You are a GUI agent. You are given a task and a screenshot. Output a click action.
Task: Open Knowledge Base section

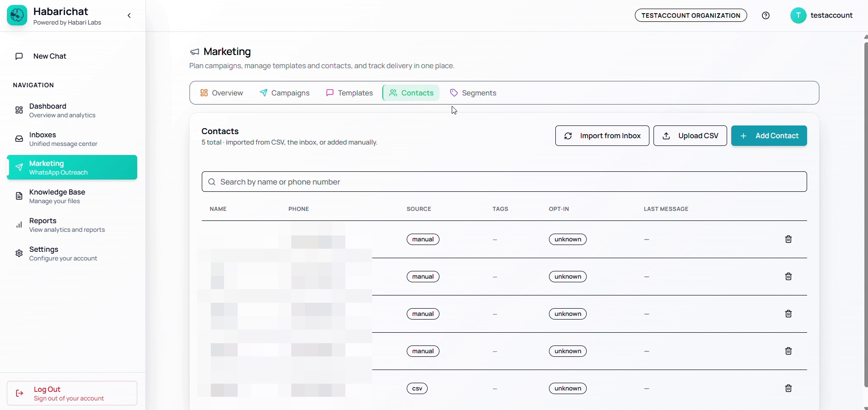coord(73,196)
